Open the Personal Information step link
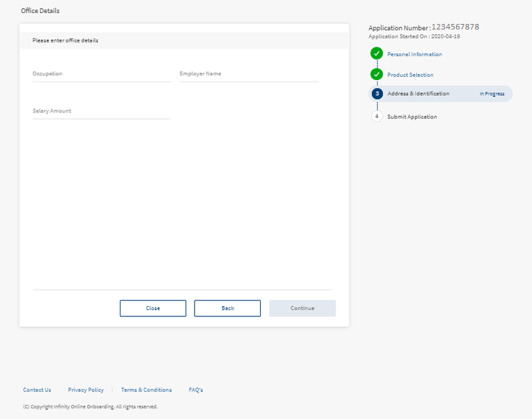532x419 pixels. click(414, 54)
